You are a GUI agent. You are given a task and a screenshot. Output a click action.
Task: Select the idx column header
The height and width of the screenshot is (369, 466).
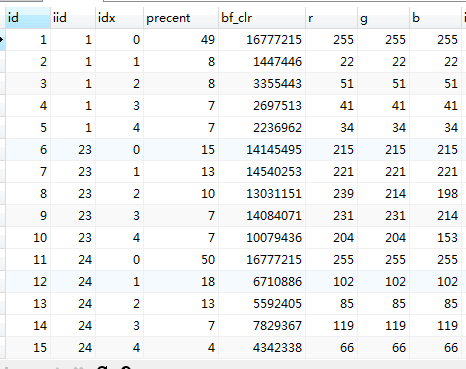point(120,18)
